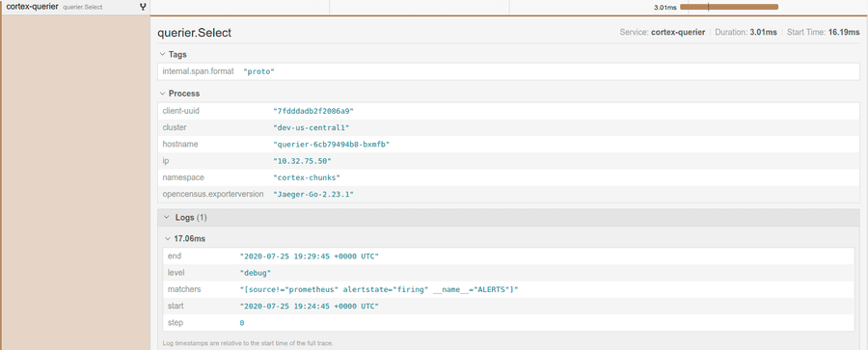Click the ip key label
The height and width of the screenshot is (350, 868).
166,161
